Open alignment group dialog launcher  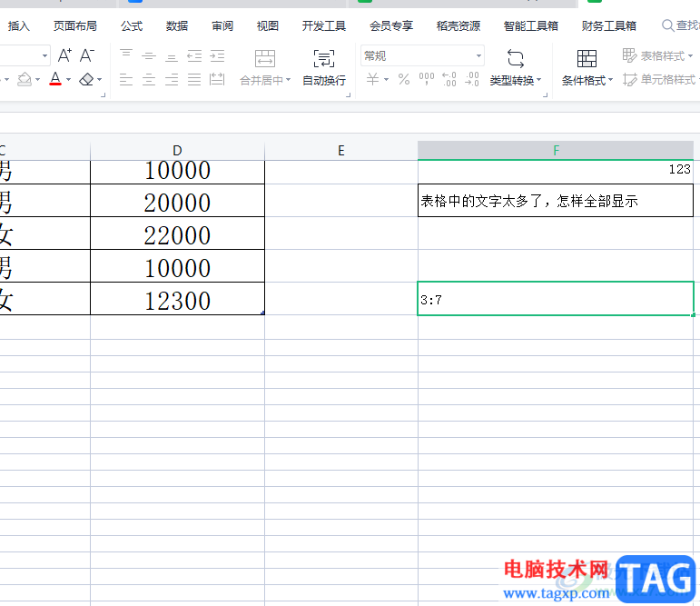pos(349,94)
